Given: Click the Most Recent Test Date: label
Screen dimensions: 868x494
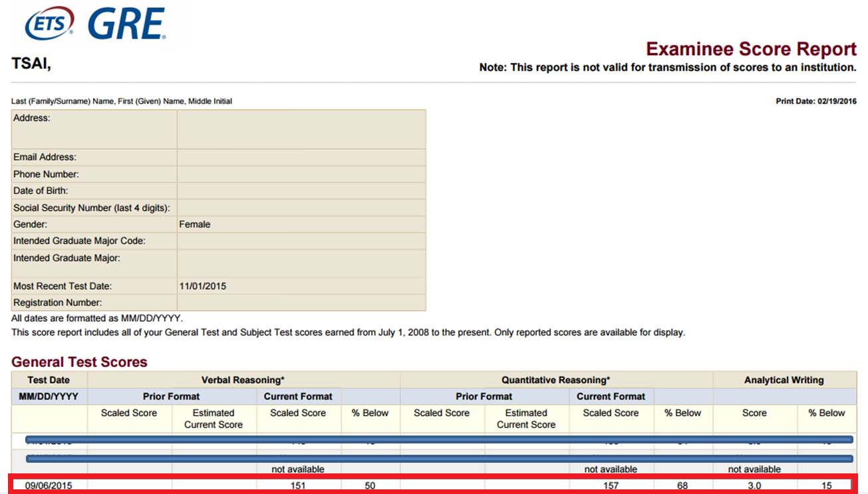Looking at the screenshot, I should pos(63,287).
